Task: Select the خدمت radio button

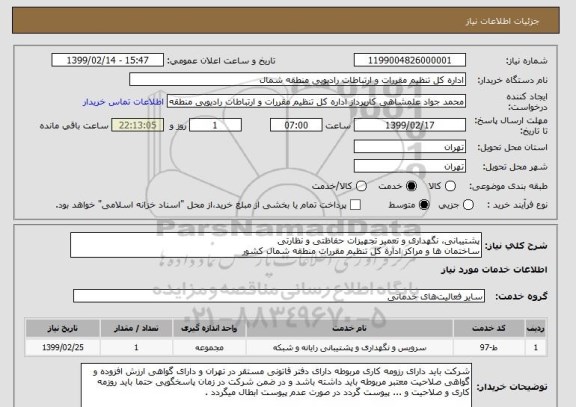Action: (x=411, y=186)
